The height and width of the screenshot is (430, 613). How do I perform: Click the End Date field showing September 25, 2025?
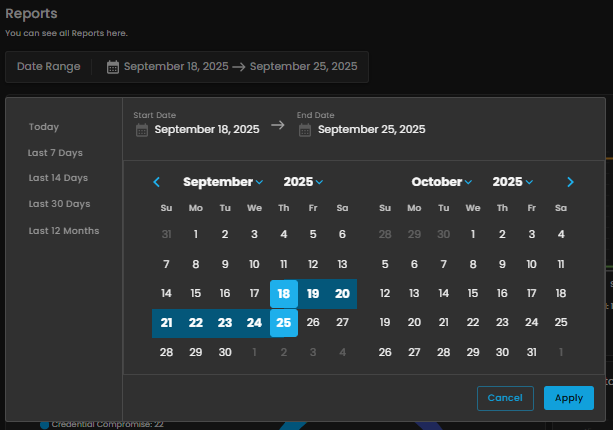point(371,129)
